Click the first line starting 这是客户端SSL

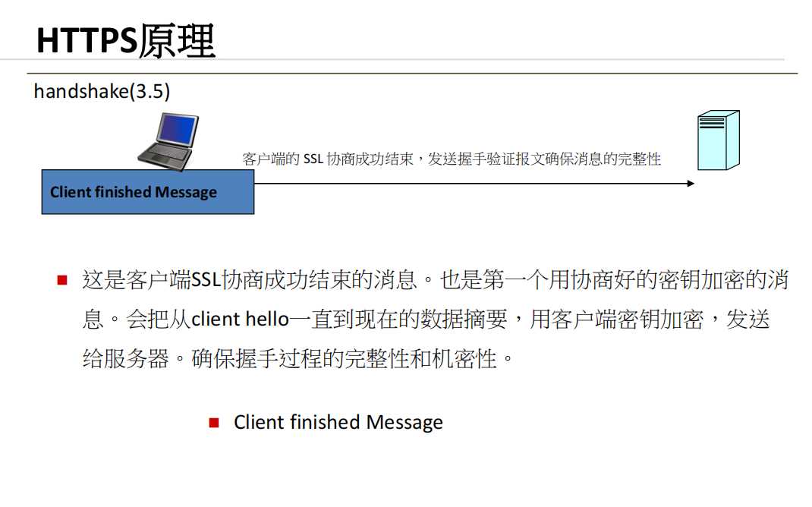coord(435,280)
